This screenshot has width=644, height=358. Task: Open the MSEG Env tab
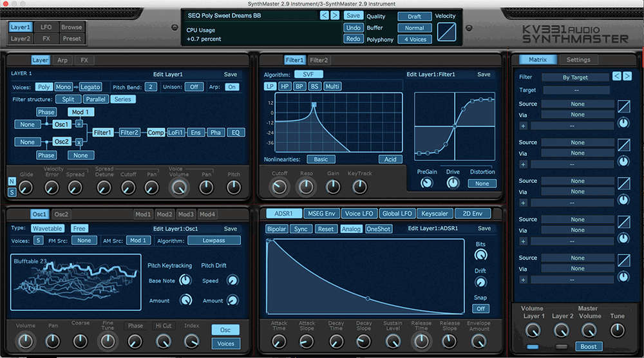(x=321, y=214)
